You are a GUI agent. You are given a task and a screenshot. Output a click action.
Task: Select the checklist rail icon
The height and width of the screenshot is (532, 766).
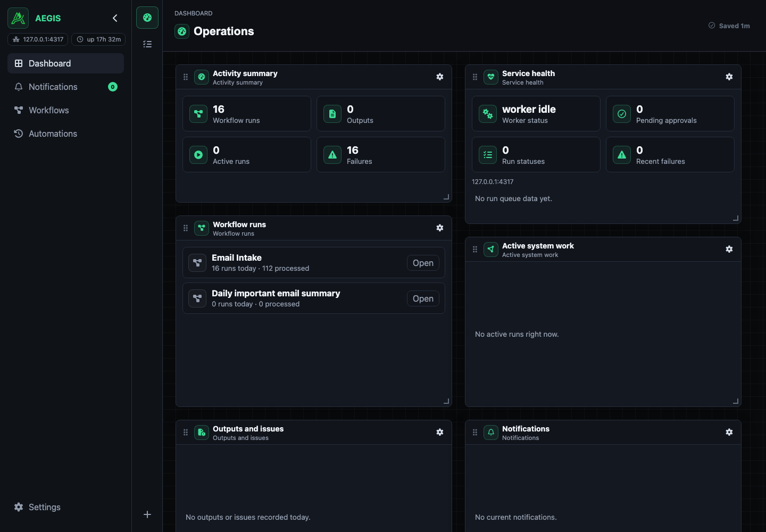click(x=147, y=44)
